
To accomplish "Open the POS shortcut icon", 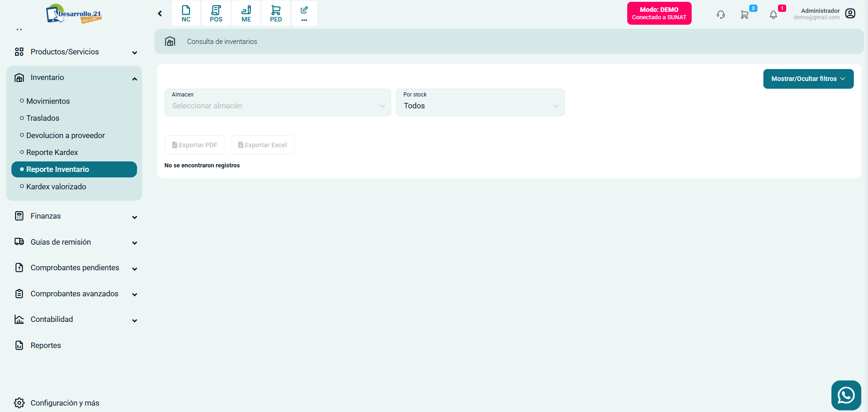I will tap(216, 13).
